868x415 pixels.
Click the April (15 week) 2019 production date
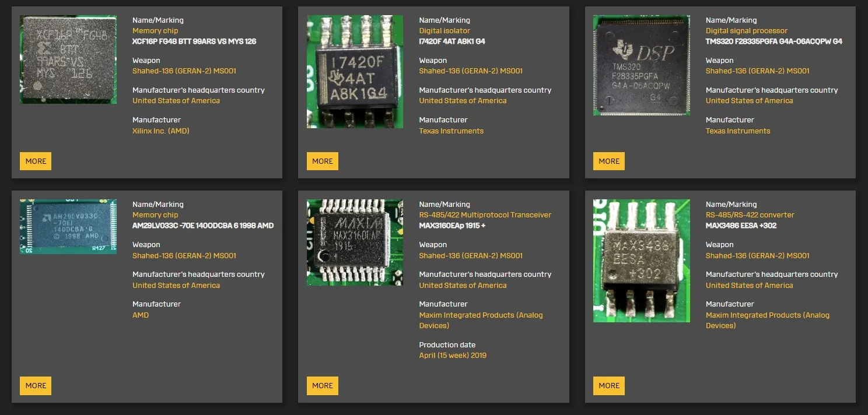point(452,356)
